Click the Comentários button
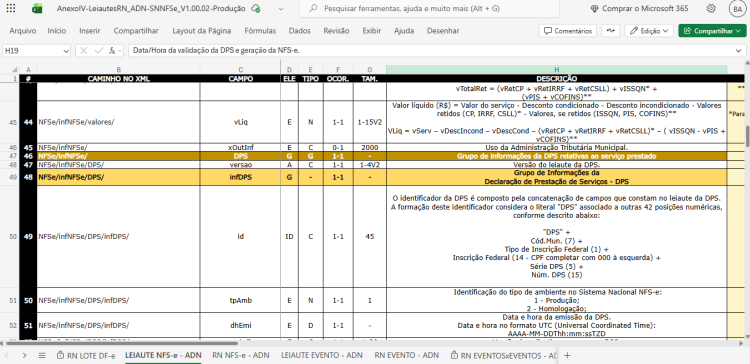Image resolution: width=750 pixels, height=364 pixels. pyautogui.click(x=568, y=31)
